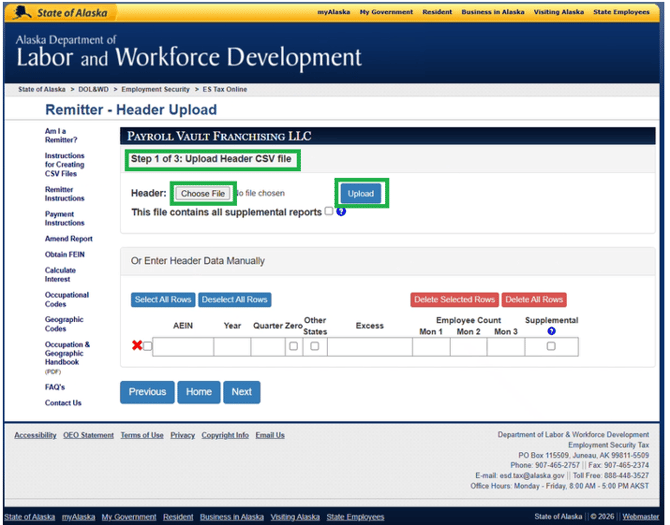Click Delete Selected Rows button
The height and width of the screenshot is (525, 670).
click(455, 299)
